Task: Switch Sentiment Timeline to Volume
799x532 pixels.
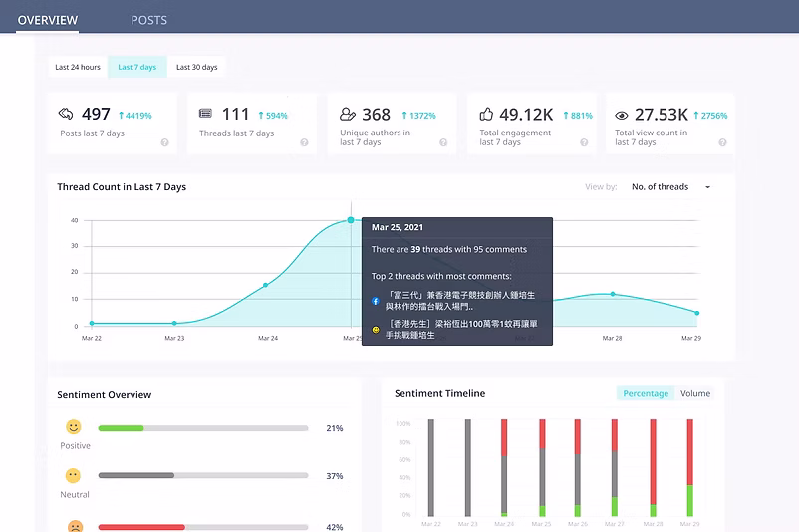Action: (694, 393)
